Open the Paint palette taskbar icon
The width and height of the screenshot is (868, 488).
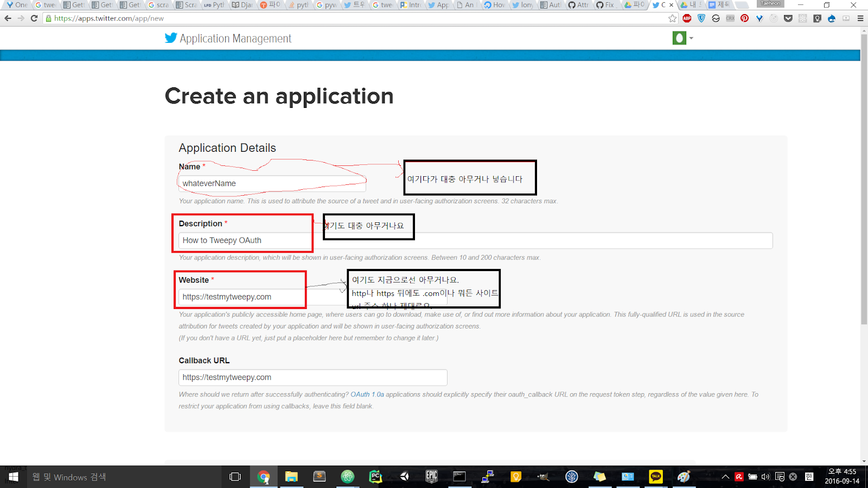coord(684,477)
